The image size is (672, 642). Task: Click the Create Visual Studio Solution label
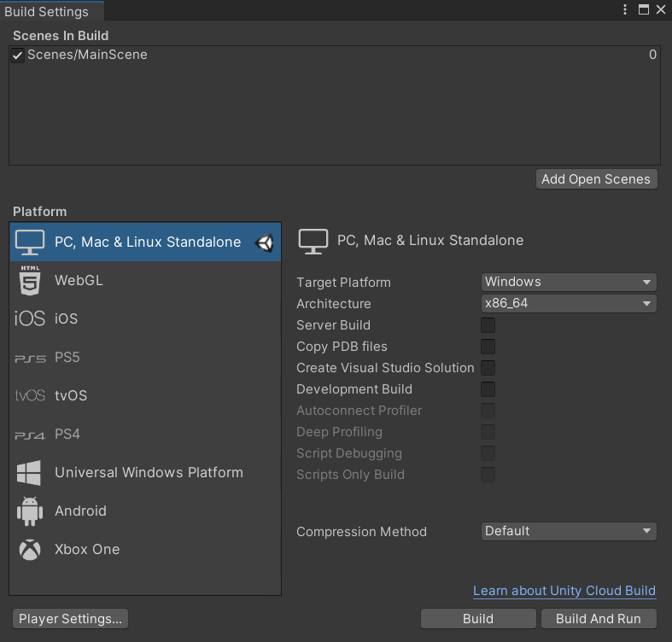click(385, 368)
